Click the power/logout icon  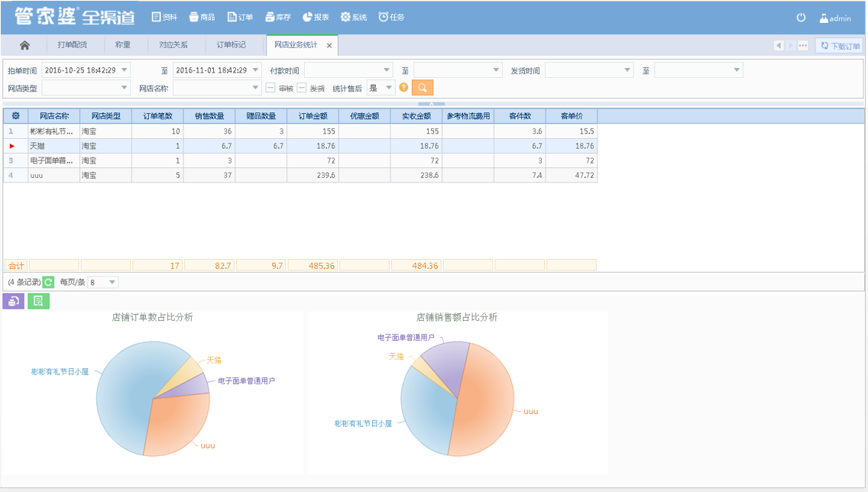point(801,17)
